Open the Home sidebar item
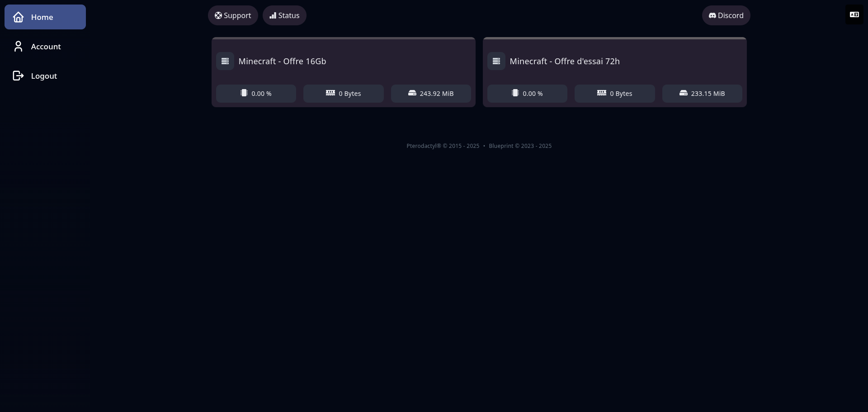Image resolution: width=868 pixels, height=412 pixels. click(45, 17)
